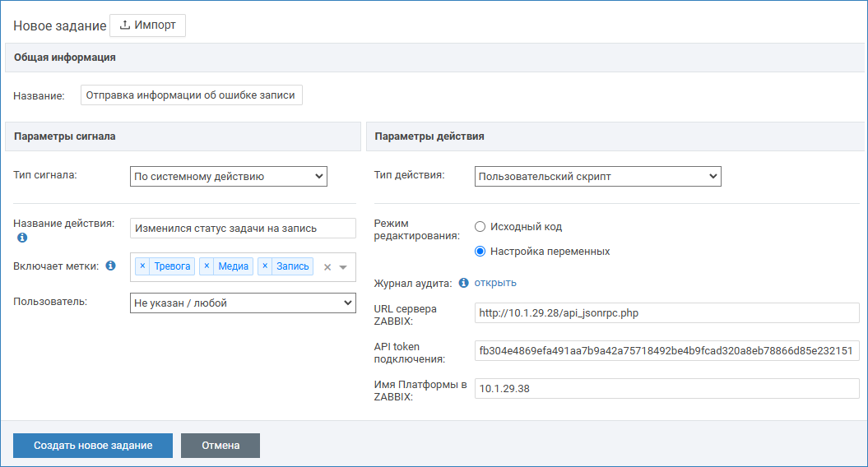868x467 pixels.
Task: Click the API token подключения field
Action: pyautogui.click(x=666, y=351)
